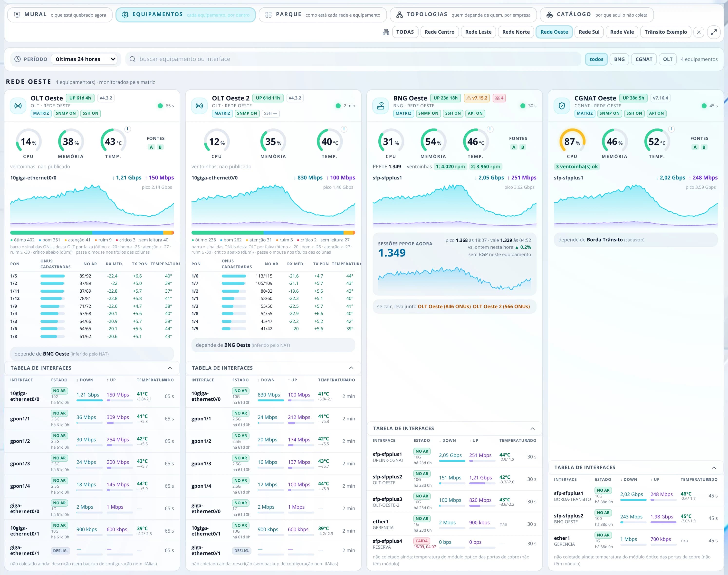Click the 'Borda Trânsito' dependency link
Viewport: 728px width, 575px height.
coord(604,240)
